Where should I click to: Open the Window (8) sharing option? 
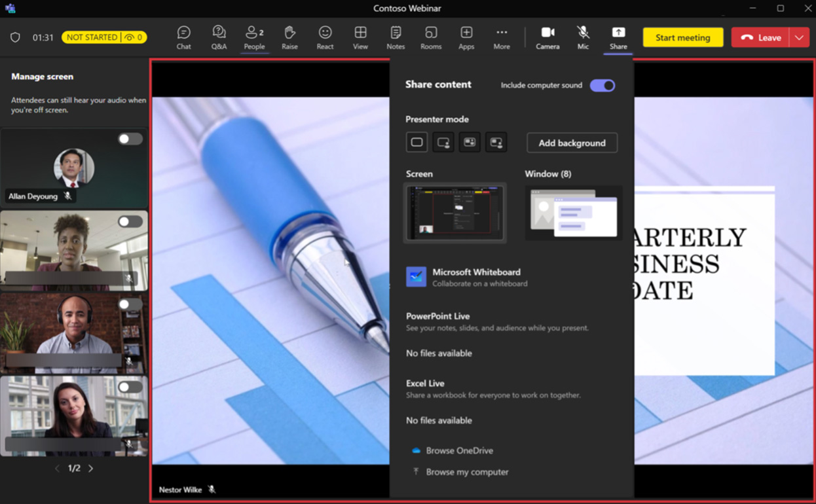tap(574, 213)
